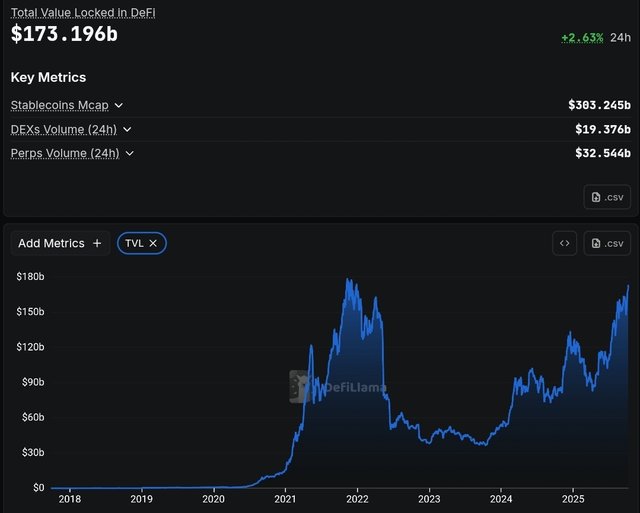Toggle the TVL metric chip label
Image resolution: width=640 pixels, height=513 pixels.
(x=134, y=243)
